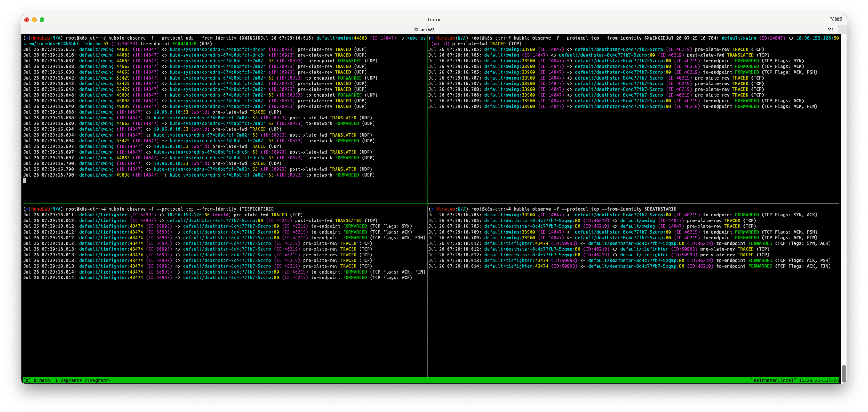Image resolution: width=868 pixels, height=412 pixels.
Task: Click the ⌥⌘2 shortcut label in title bar
Action: click(836, 19)
